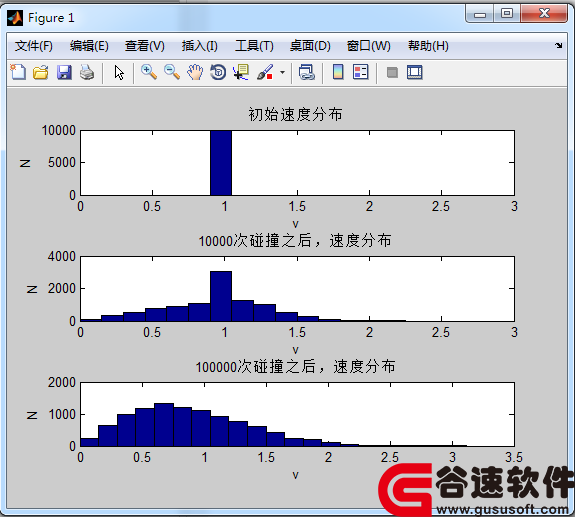Minimize the Figure 1 window
This screenshot has height=517, width=575.
pyautogui.click(x=480, y=14)
